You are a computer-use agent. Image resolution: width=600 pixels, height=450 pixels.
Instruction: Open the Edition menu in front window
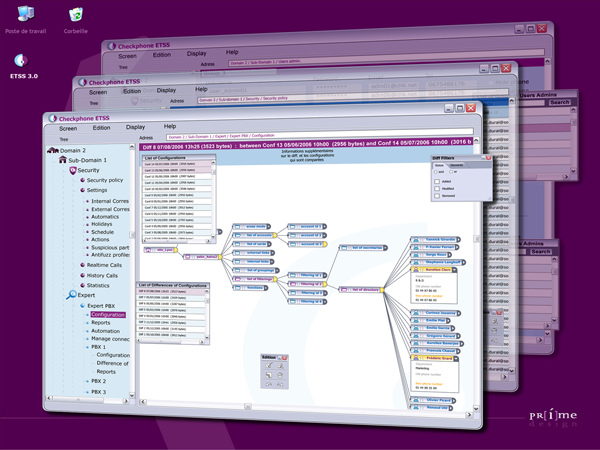pos(102,128)
